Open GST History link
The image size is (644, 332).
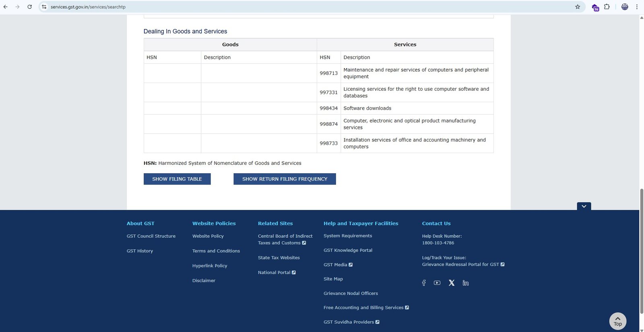point(140,251)
